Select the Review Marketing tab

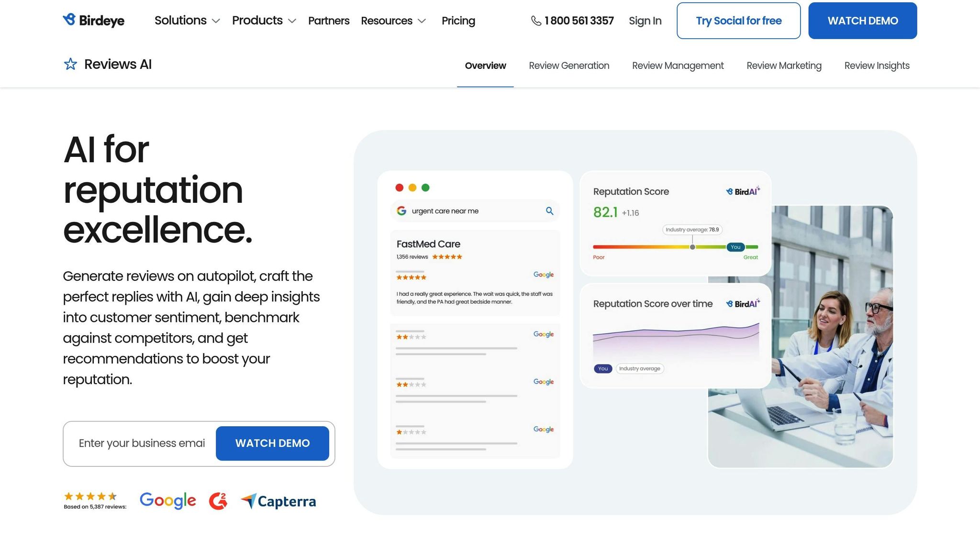pos(784,66)
